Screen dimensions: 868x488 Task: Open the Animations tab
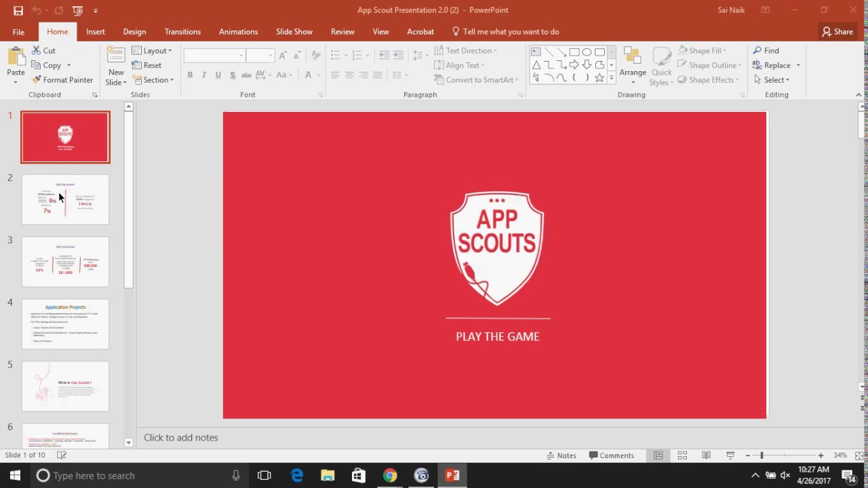pos(238,32)
